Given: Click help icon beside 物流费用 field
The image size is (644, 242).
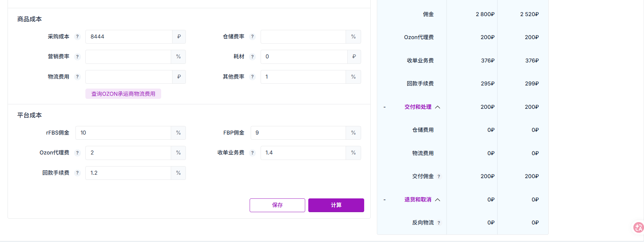Looking at the screenshot, I should pos(77,77).
